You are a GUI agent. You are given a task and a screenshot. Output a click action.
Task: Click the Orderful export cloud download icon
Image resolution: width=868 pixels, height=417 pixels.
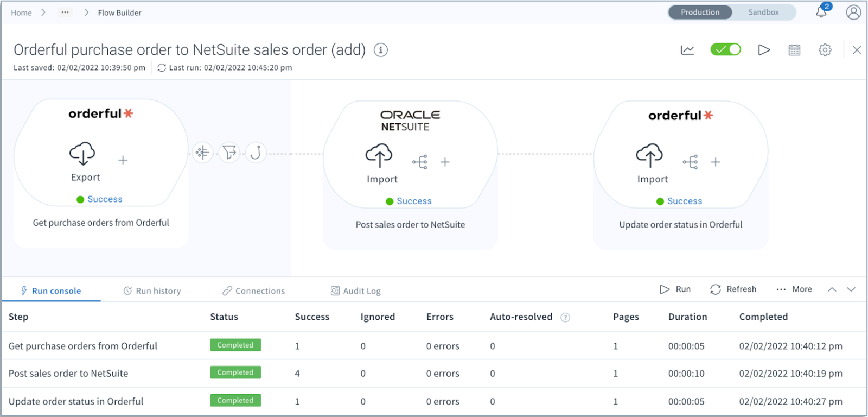82,154
